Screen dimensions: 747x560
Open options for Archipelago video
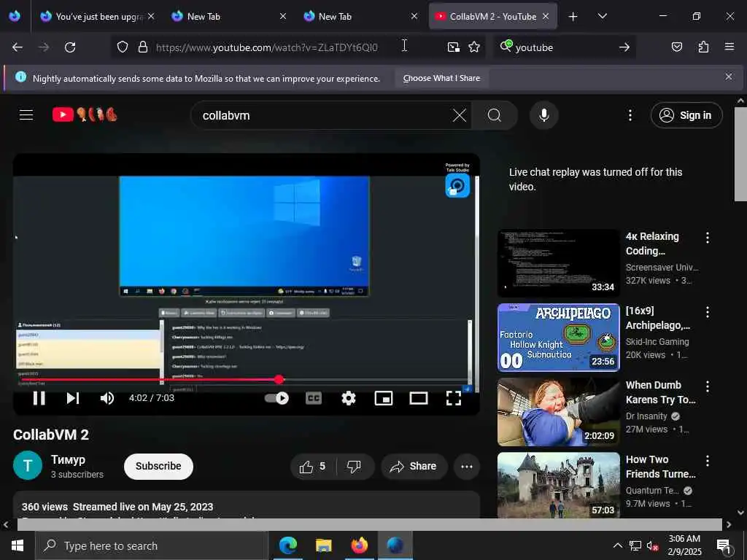click(x=708, y=312)
